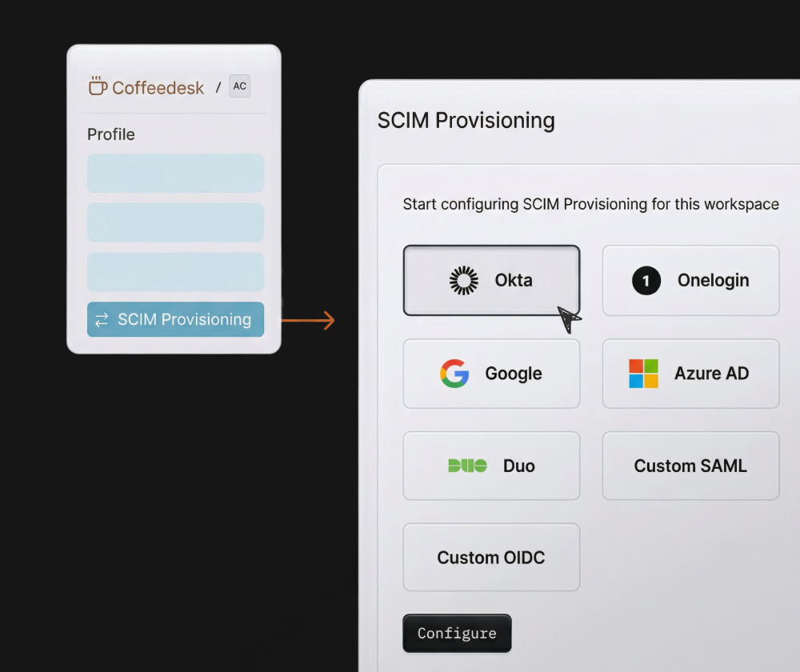Image resolution: width=800 pixels, height=672 pixels.
Task: Click the Microsoft Azure AD logo
Action: (x=643, y=374)
